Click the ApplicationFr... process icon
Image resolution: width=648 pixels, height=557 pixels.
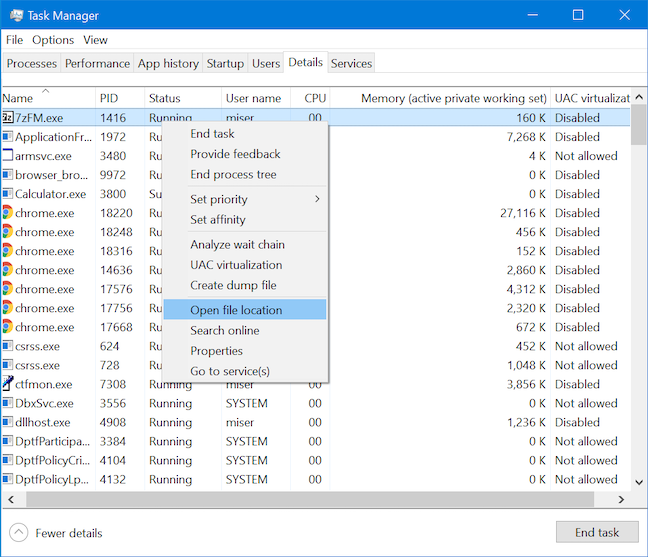point(8,136)
